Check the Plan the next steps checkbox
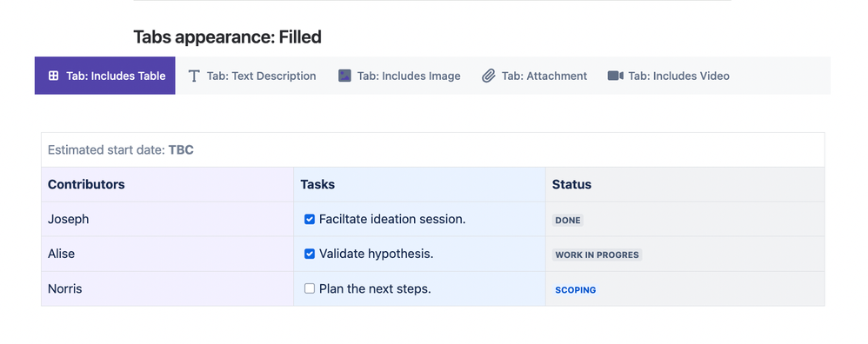868x344 pixels. [310, 288]
